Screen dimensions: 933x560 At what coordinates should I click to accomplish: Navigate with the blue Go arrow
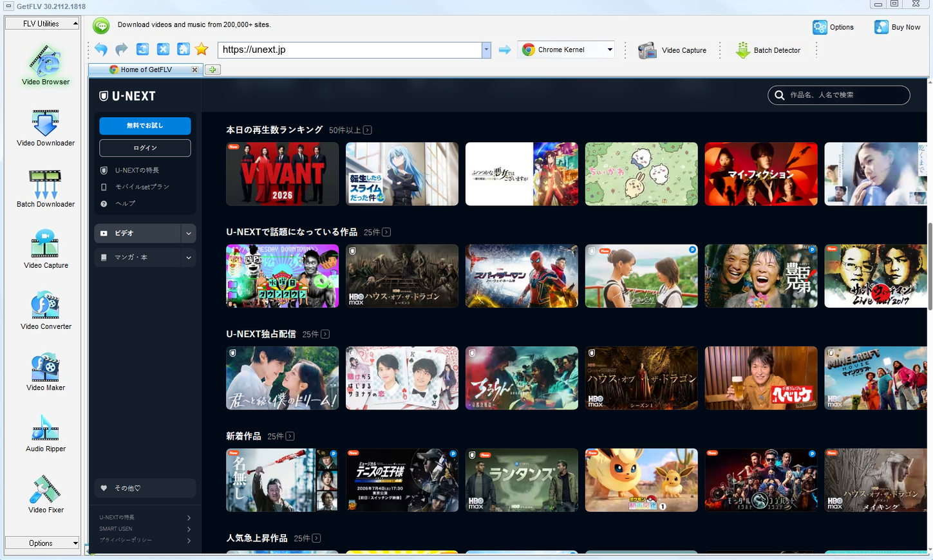[x=505, y=50]
